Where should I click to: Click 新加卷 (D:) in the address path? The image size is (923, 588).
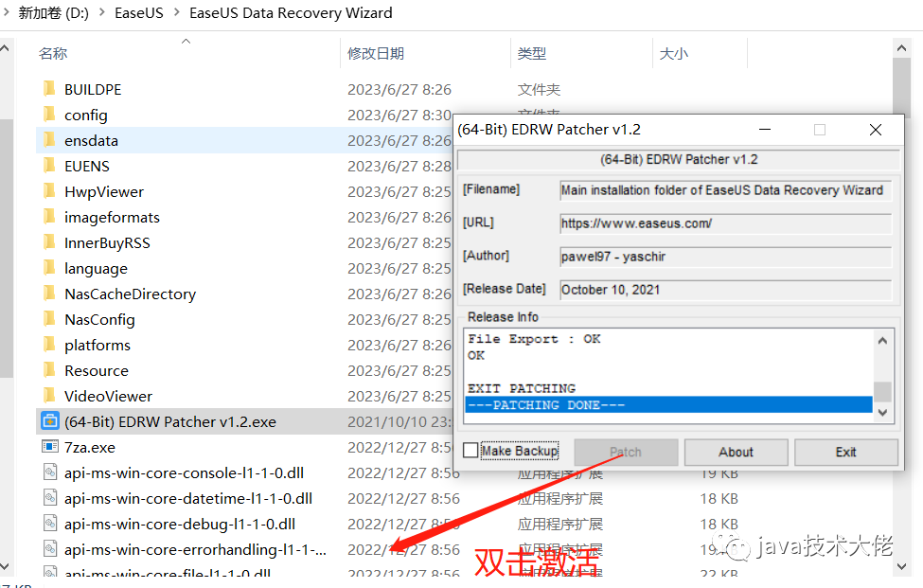(54, 13)
